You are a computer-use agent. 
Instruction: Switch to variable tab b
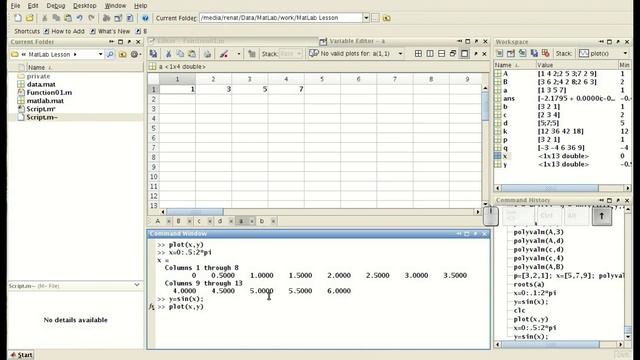pos(262,221)
